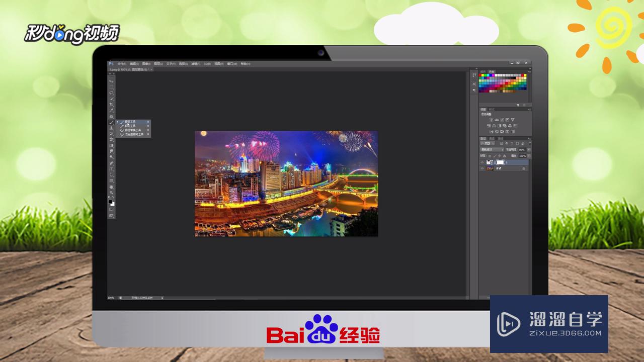
Task: Open the Swatches panel flyout menu
Action: (529, 72)
